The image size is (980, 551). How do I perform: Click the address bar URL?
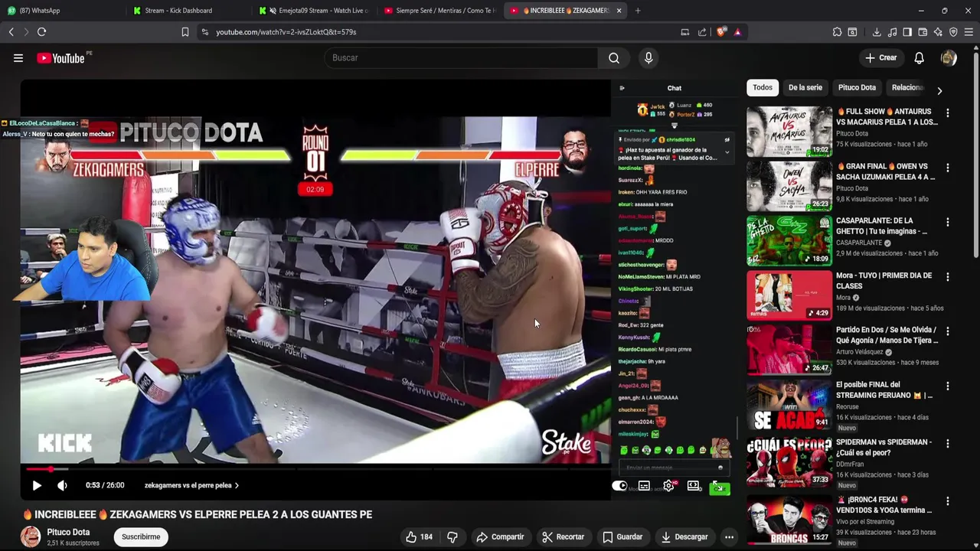pyautogui.click(x=286, y=32)
